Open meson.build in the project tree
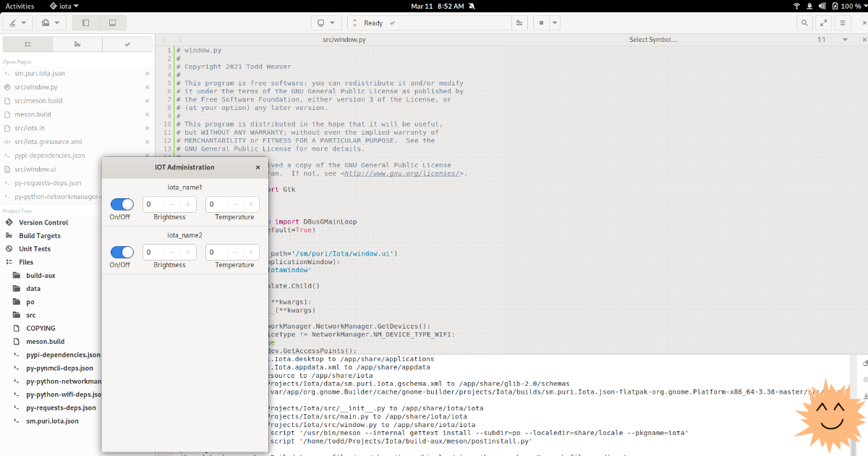 click(x=46, y=341)
